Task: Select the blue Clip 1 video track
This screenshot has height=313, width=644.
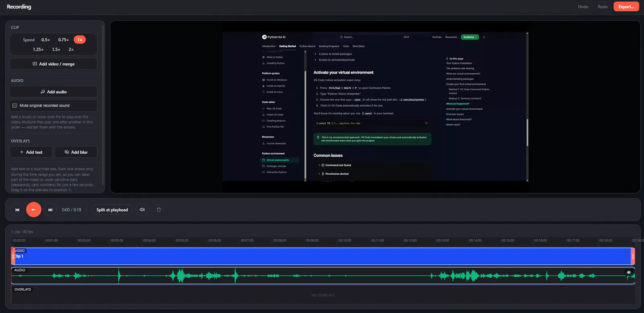Action: coord(323,256)
